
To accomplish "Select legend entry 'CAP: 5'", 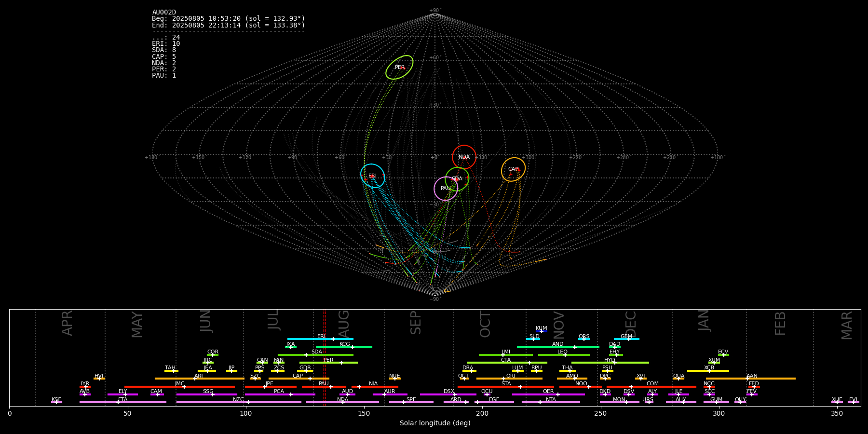I will tap(164, 57).
